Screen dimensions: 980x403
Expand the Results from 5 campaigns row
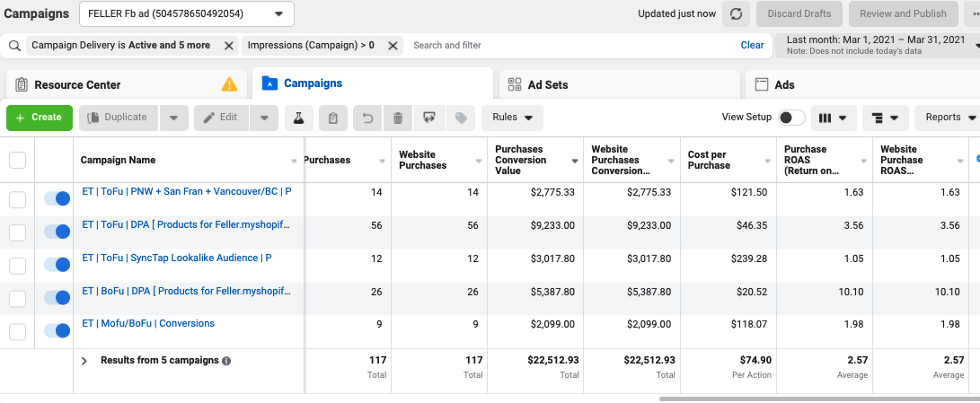(84, 361)
